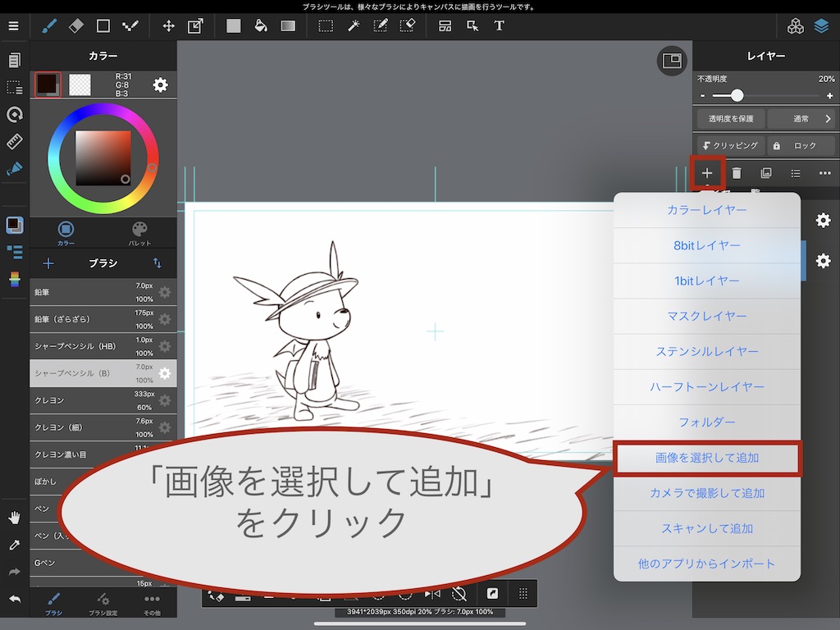Select カラーレイヤー menu entry
Screen dimensions: 840x630
point(706,210)
